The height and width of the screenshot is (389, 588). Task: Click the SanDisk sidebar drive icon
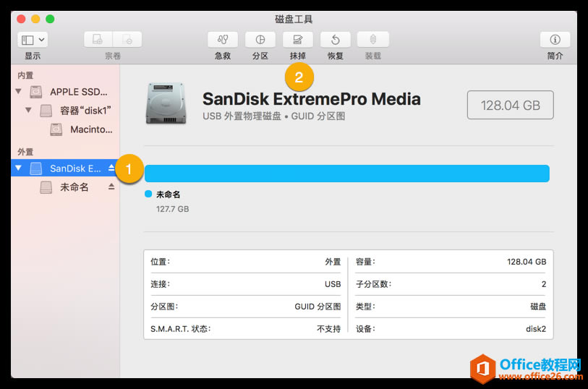point(36,168)
